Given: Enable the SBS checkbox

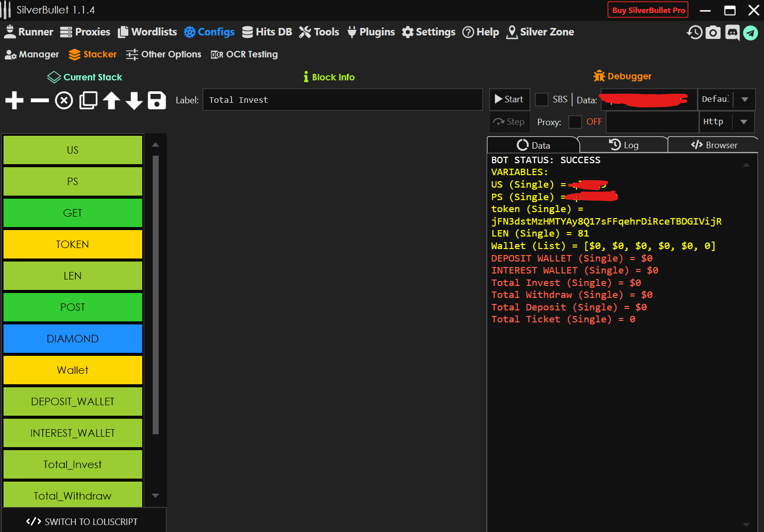Looking at the screenshot, I should (x=541, y=99).
